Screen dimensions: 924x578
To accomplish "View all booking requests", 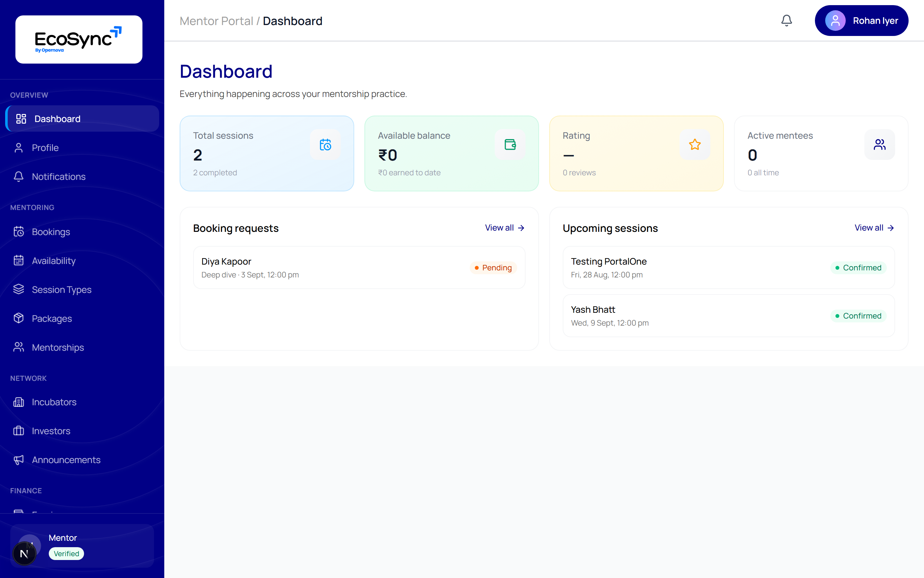I will pos(505,228).
